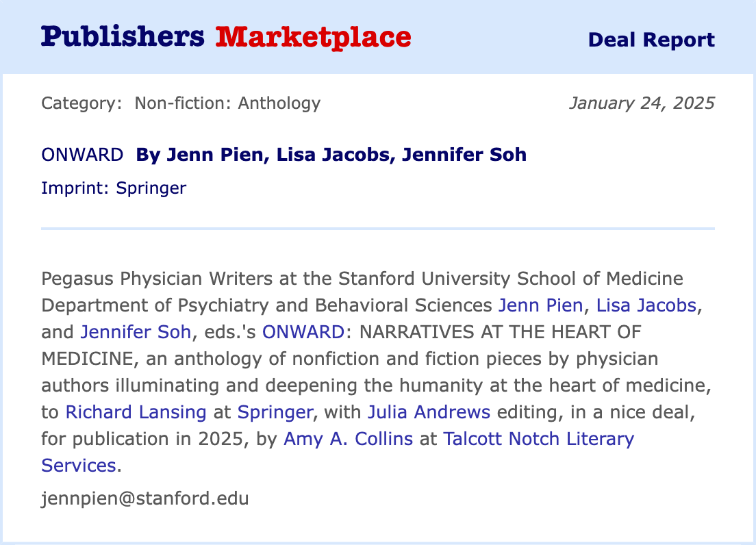Click the Springer link in the paragraph
Image resolution: width=756 pixels, height=545 pixels.
pyautogui.click(x=275, y=412)
